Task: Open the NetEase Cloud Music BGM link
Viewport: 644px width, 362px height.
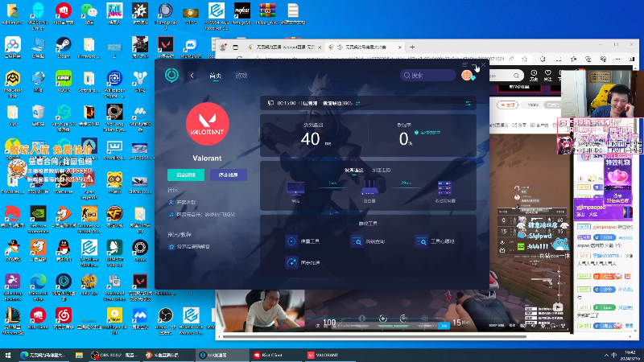Action: tap(203, 214)
